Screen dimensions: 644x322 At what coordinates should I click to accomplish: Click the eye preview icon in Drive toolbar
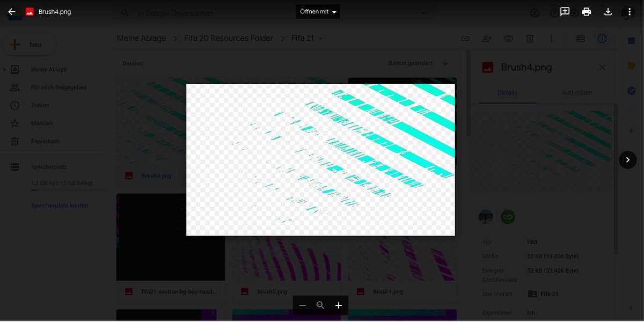pyautogui.click(x=508, y=39)
